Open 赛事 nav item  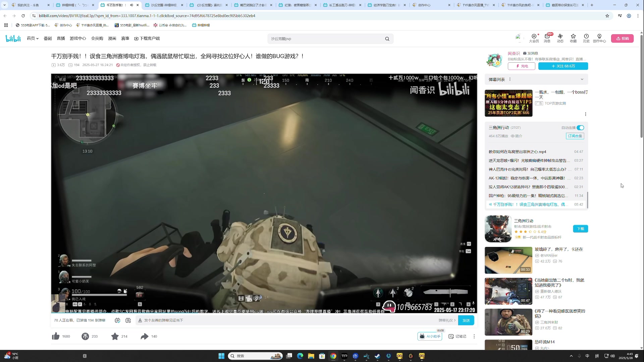125,39
